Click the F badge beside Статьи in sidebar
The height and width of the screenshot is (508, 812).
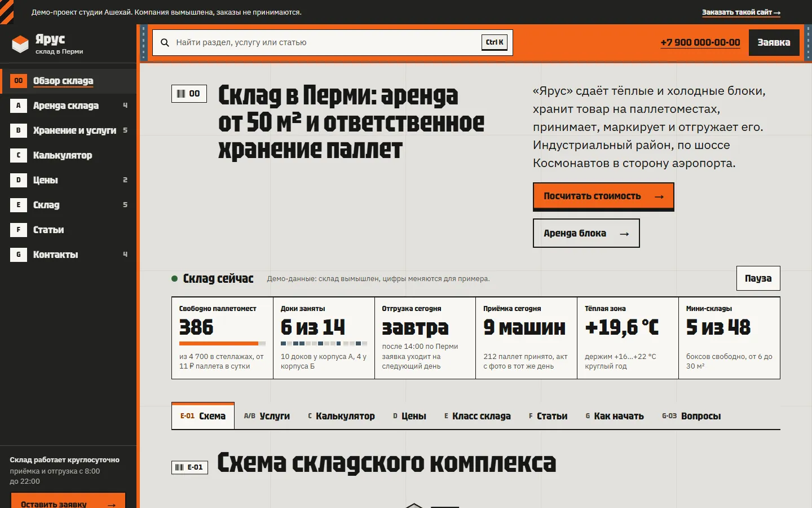point(19,230)
